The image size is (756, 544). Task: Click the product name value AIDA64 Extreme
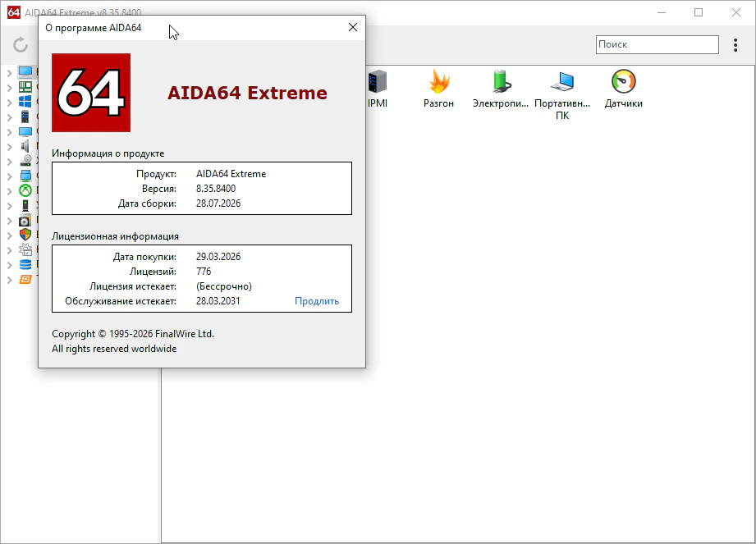231,174
